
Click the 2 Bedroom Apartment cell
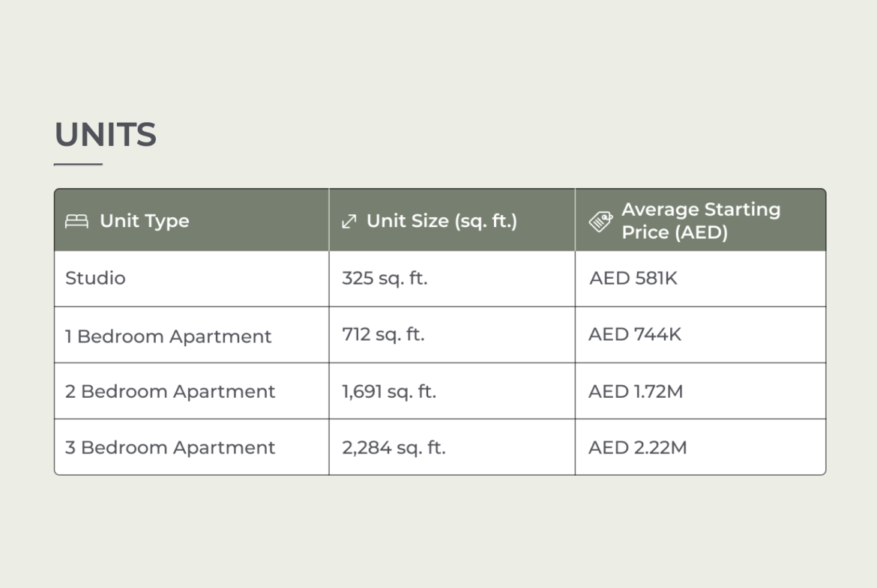coord(170,392)
